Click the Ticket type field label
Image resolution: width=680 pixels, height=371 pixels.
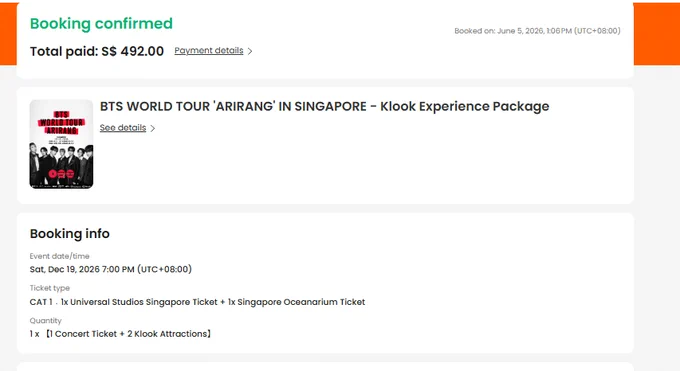pyautogui.click(x=49, y=288)
